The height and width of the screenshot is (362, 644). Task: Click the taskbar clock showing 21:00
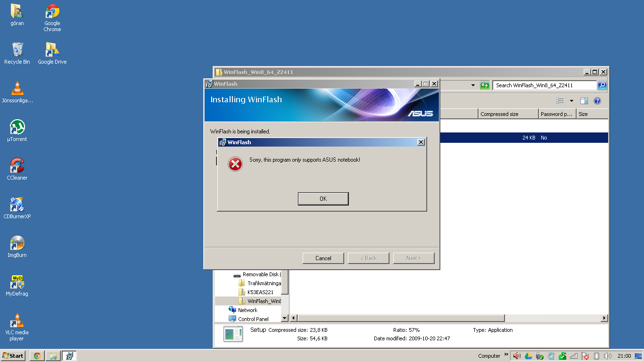point(624,356)
